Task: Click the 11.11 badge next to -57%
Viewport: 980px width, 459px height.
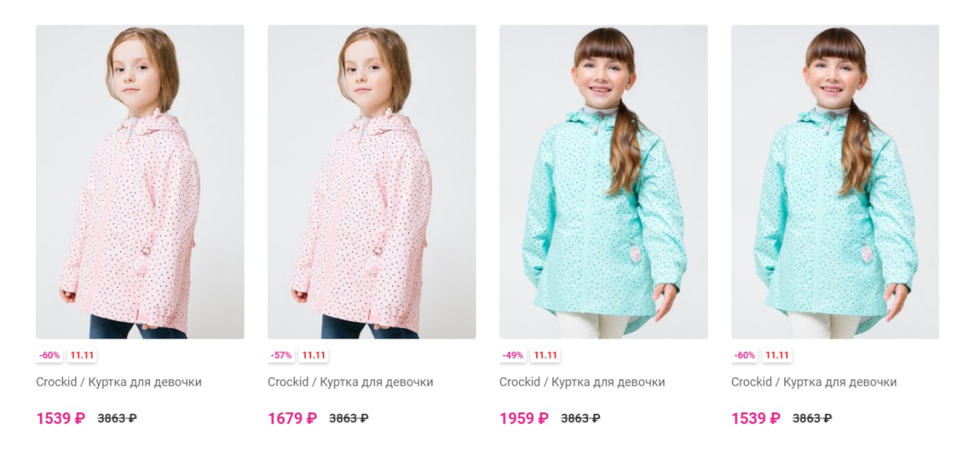Action: coord(313,355)
